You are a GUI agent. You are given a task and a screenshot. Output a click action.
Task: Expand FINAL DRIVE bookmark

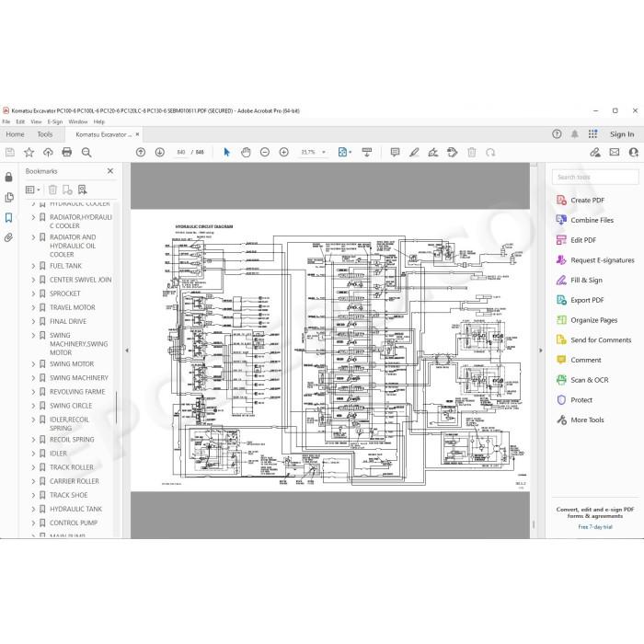[x=33, y=322]
